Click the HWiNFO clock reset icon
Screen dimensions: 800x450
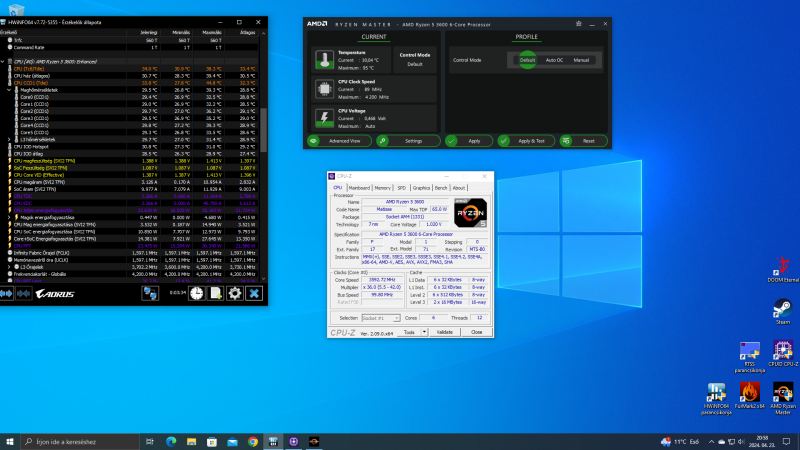point(197,292)
